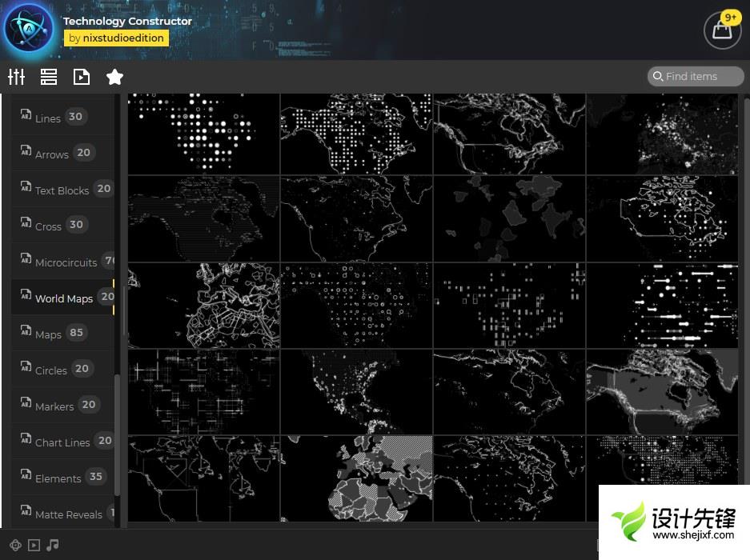The image size is (750, 560).
Task: Select the Africa and Europe hatched map thumbnail
Action: click(x=357, y=478)
